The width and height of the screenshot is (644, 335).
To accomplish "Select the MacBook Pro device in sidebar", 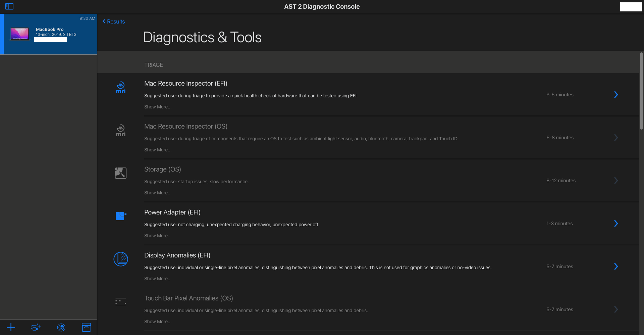I will point(49,34).
